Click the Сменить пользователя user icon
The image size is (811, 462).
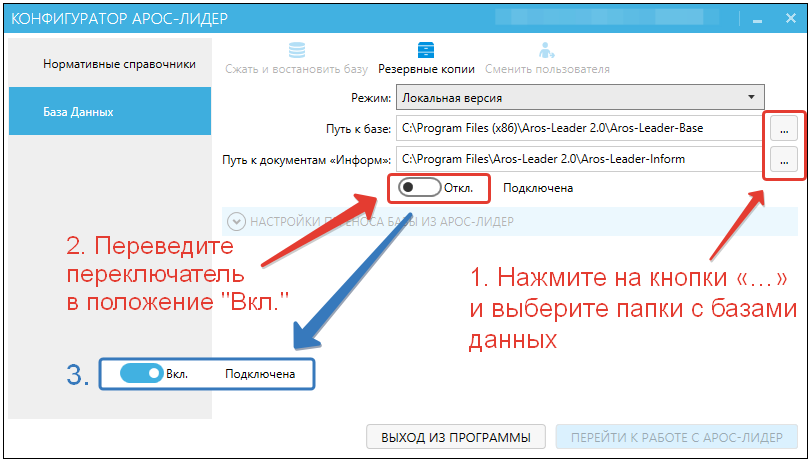(x=547, y=50)
